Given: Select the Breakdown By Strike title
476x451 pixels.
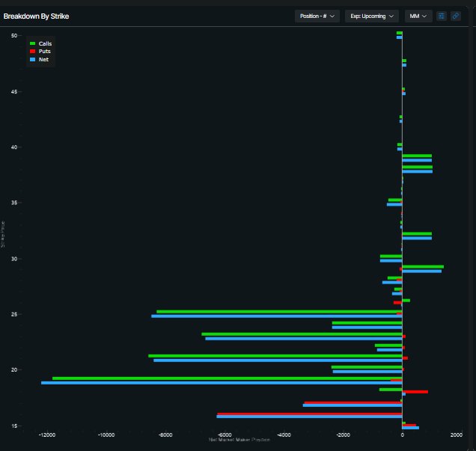Looking at the screenshot, I should pyautogui.click(x=36, y=16).
